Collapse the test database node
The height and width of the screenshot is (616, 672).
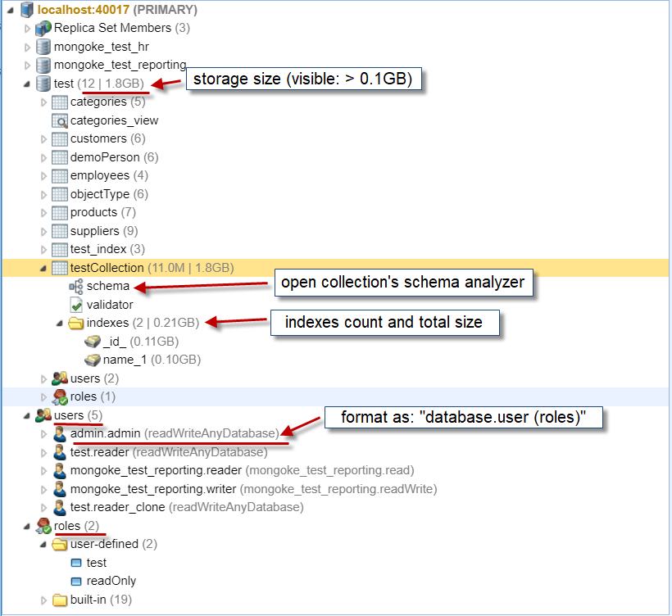pos(27,84)
